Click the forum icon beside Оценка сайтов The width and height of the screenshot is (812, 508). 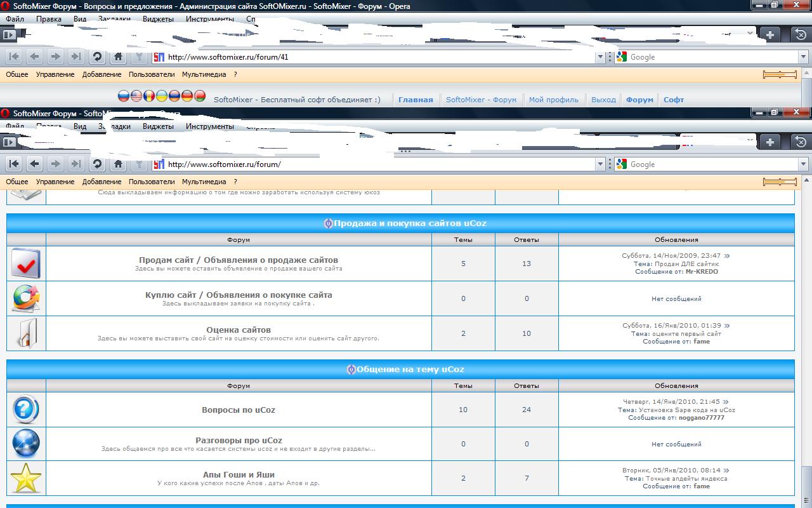(x=26, y=333)
